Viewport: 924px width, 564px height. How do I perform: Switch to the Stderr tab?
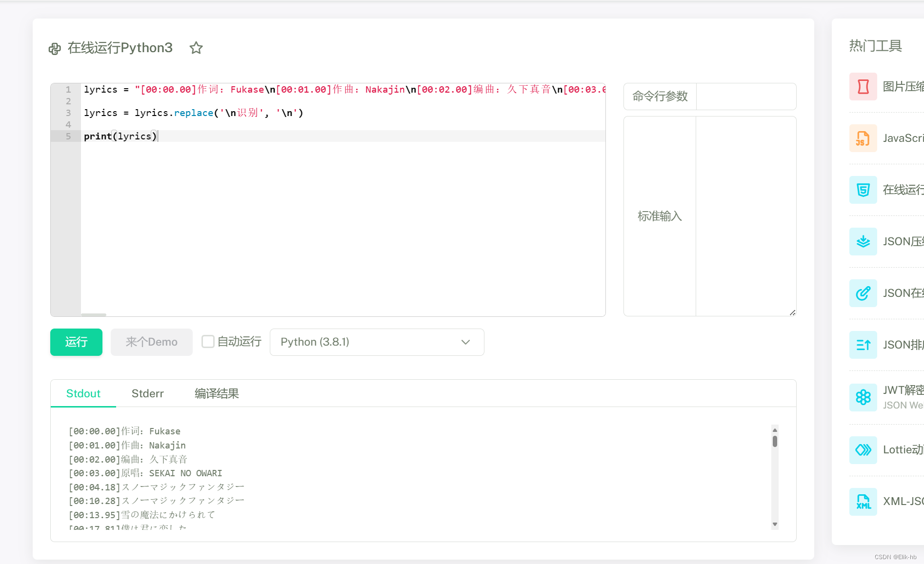pos(147,393)
